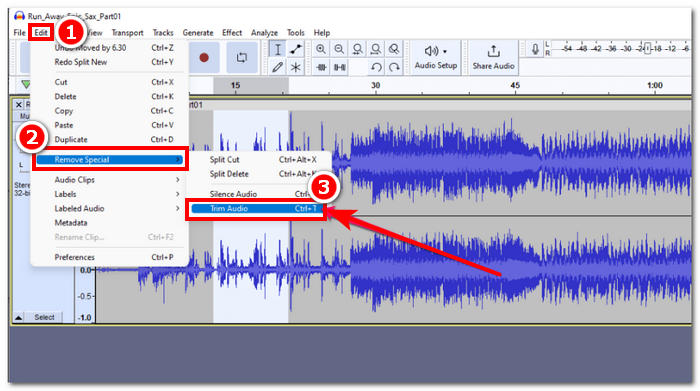Select the Selection tool (I-beam)

point(277,49)
